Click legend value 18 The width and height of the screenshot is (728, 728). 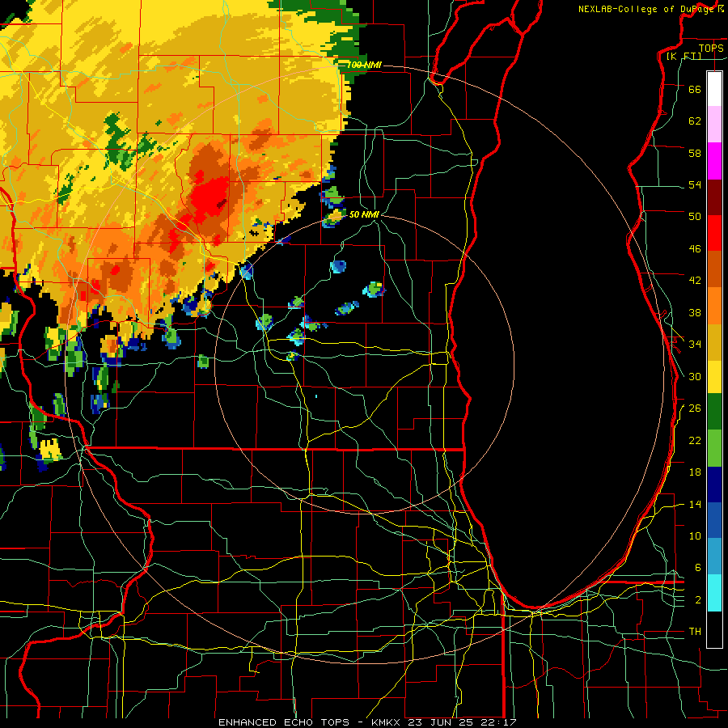pos(695,472)
